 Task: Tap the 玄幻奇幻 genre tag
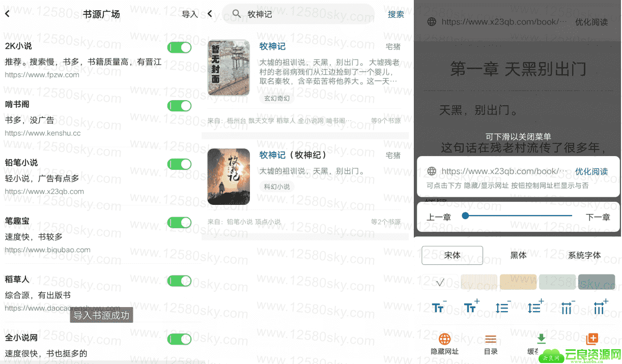coord(277,98)
